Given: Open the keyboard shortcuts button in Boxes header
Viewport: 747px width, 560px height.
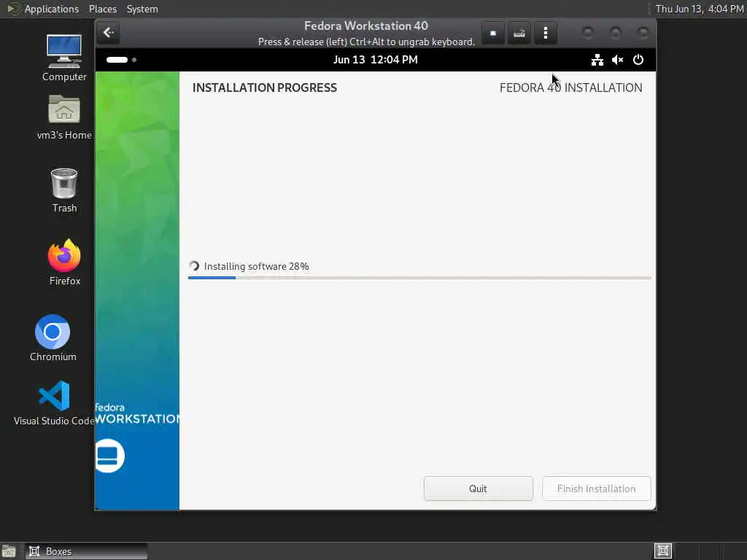Looking at the screenshot, I should pos(519,33).
